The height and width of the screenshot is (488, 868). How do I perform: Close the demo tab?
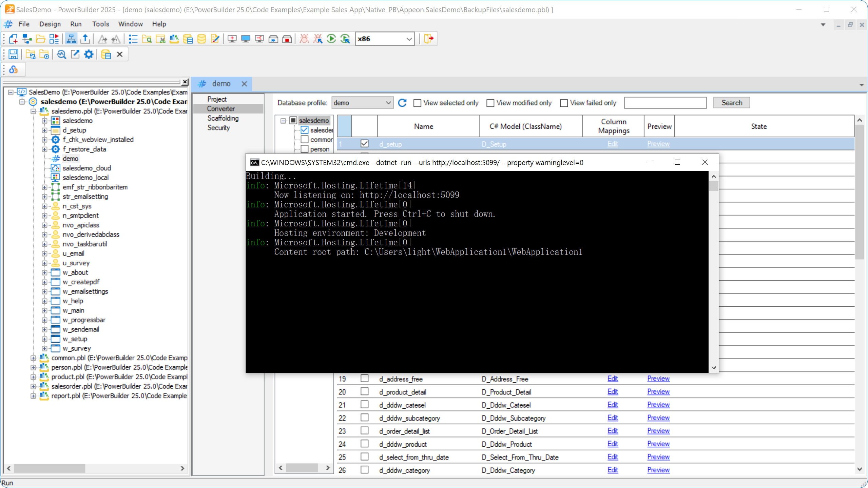244,84
